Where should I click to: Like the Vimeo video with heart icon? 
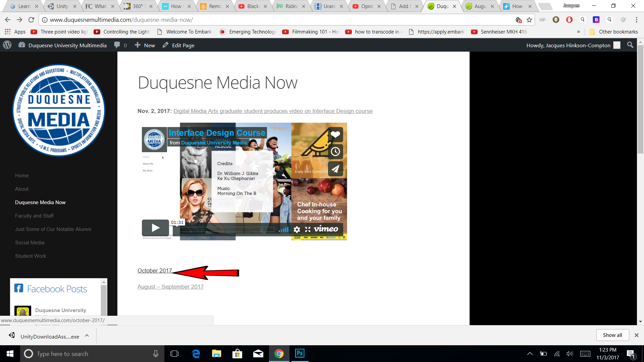click(335, 134)
